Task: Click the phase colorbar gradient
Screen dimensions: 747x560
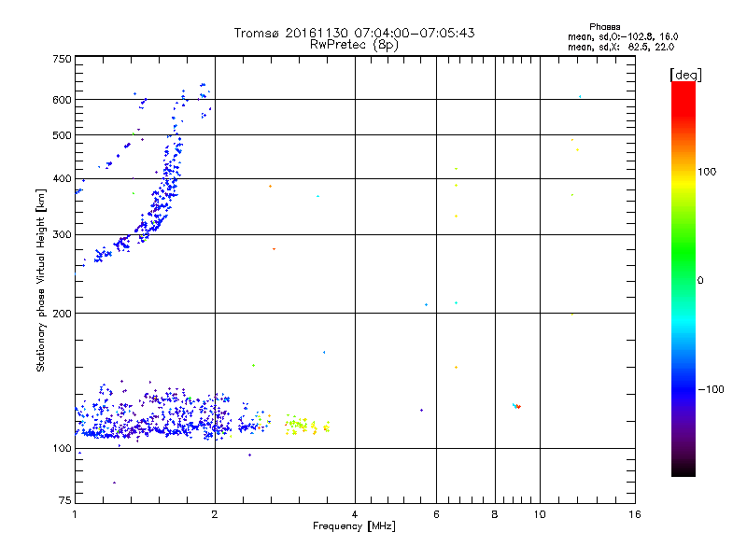Action: [x=684, y=278]
